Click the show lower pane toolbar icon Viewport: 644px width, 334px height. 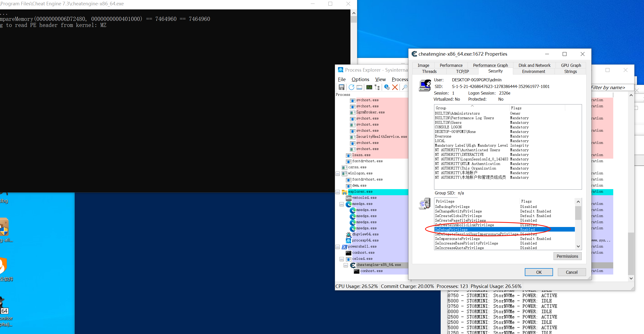359,87
